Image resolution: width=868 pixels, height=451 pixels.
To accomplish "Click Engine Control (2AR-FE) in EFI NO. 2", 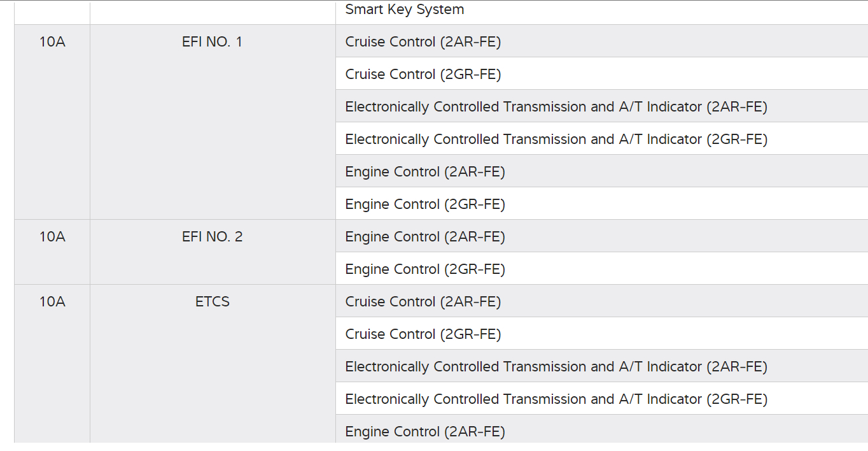I will tap(425, 237).
